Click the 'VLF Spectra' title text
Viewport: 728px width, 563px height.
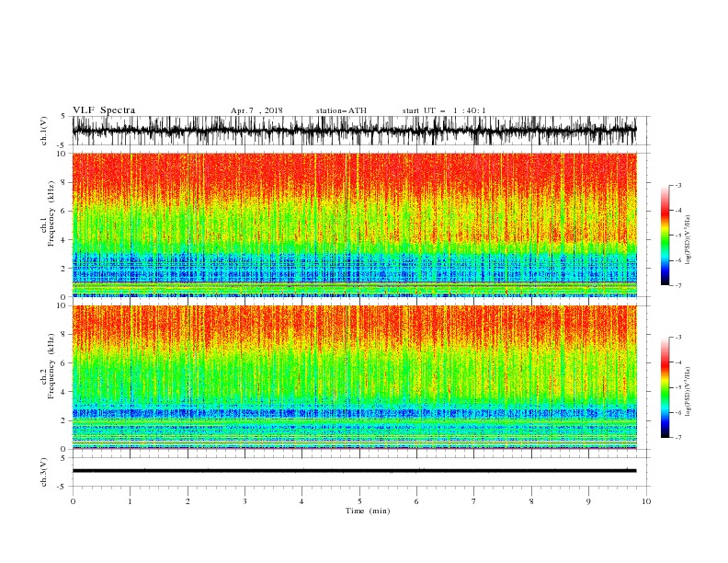pos(104,110)
